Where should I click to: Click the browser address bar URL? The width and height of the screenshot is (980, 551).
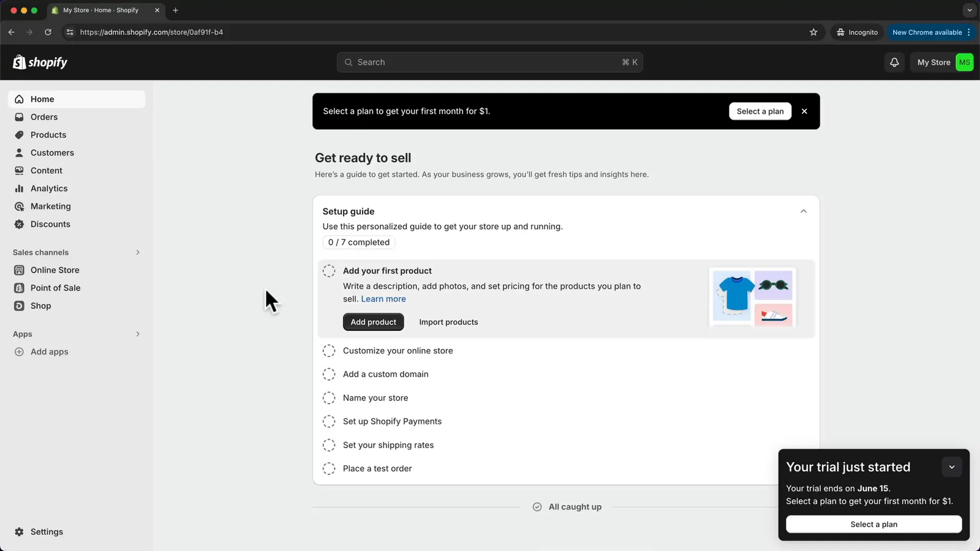tap(151, 32)
